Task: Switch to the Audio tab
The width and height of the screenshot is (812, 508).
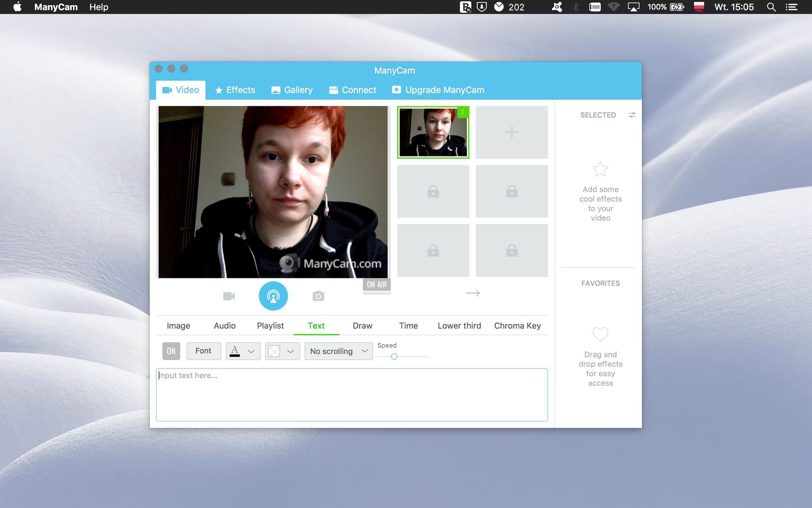Action: (x=225, y=326)
